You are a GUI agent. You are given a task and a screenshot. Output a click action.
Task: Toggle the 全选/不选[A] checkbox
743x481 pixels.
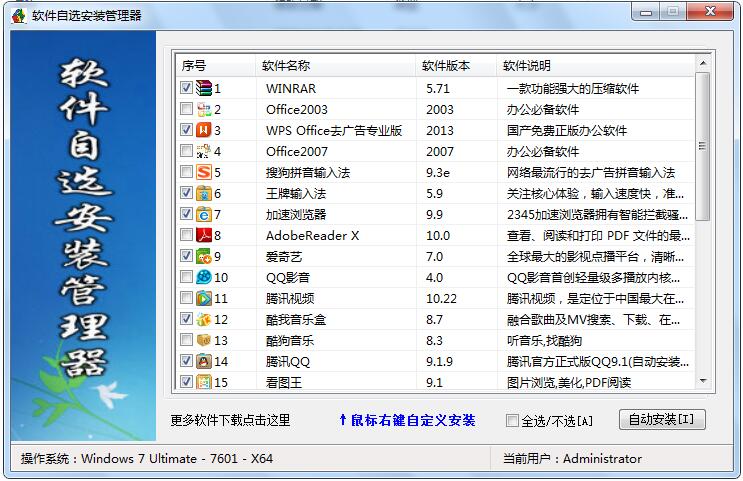tap(512, 420)
